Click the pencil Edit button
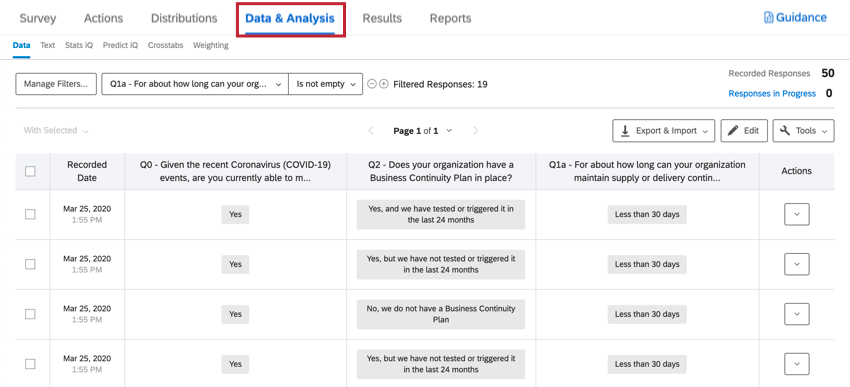Viewport: 850px width, 387px height. tap(744, 131)
